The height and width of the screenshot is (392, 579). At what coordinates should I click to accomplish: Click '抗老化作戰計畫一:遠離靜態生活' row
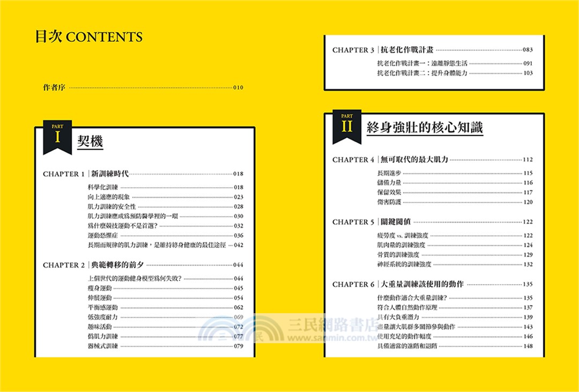click(x=455, y=63)
